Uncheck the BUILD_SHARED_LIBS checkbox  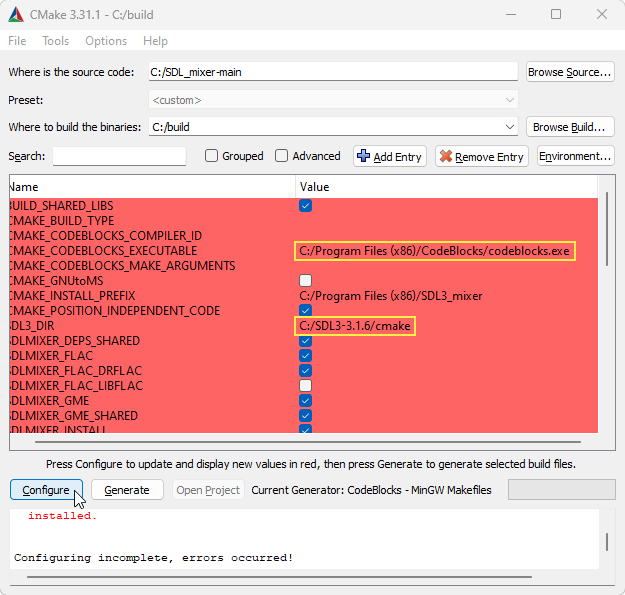[x=305, y=206]
